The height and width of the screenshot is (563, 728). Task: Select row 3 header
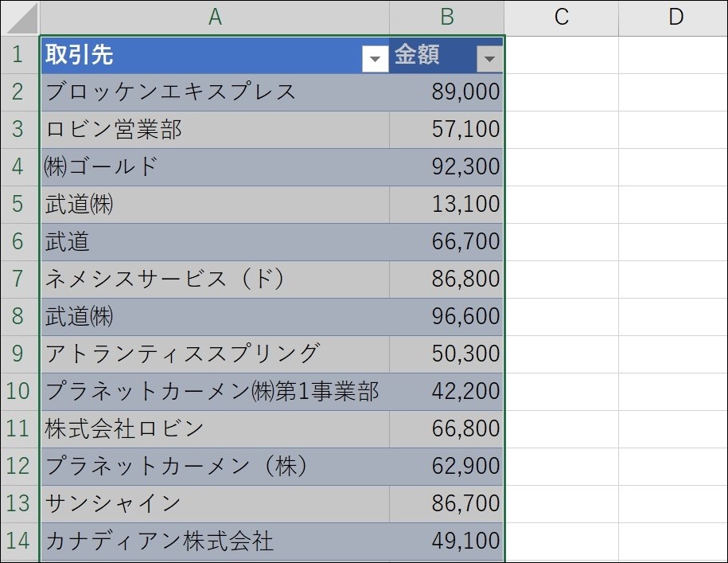(x=20, y=130)
